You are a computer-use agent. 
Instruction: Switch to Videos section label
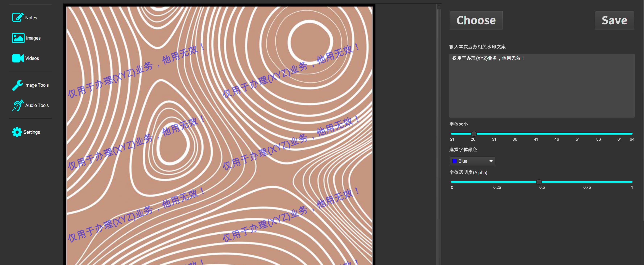click(32, 58)
